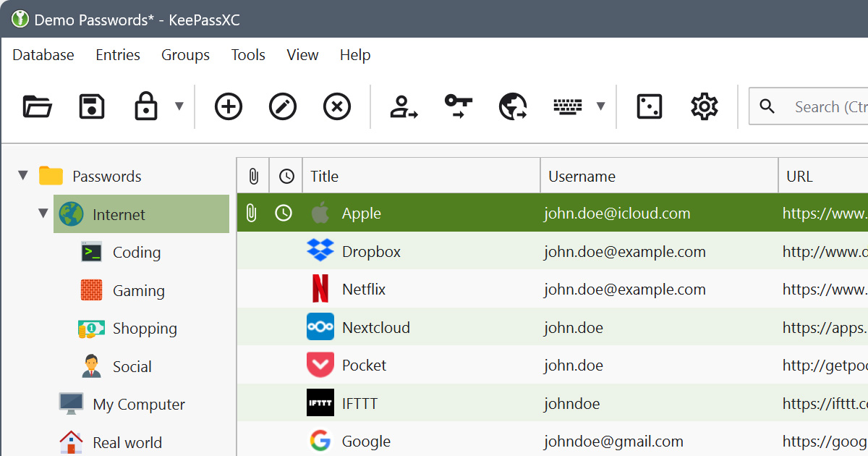This screenshot has height=456, width=868.
Task: Click the Nextcloud john.doe username
Action: tap(574, 328)
